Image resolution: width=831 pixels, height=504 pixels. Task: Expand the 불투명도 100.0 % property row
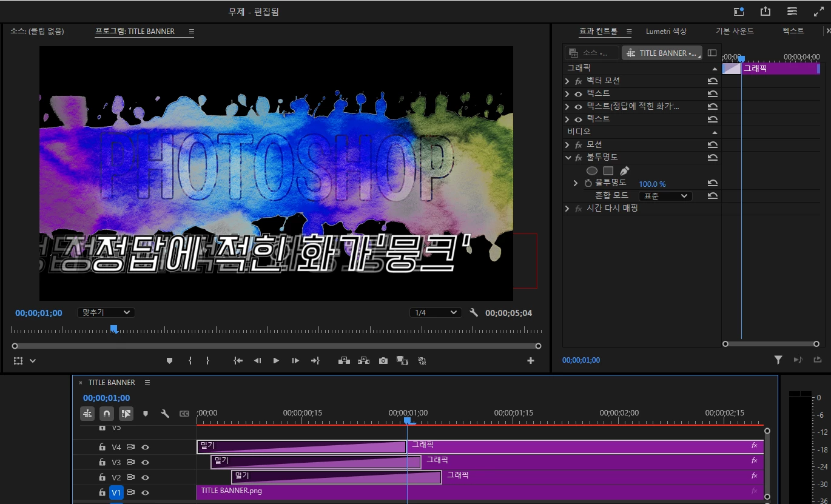(576, 183)
